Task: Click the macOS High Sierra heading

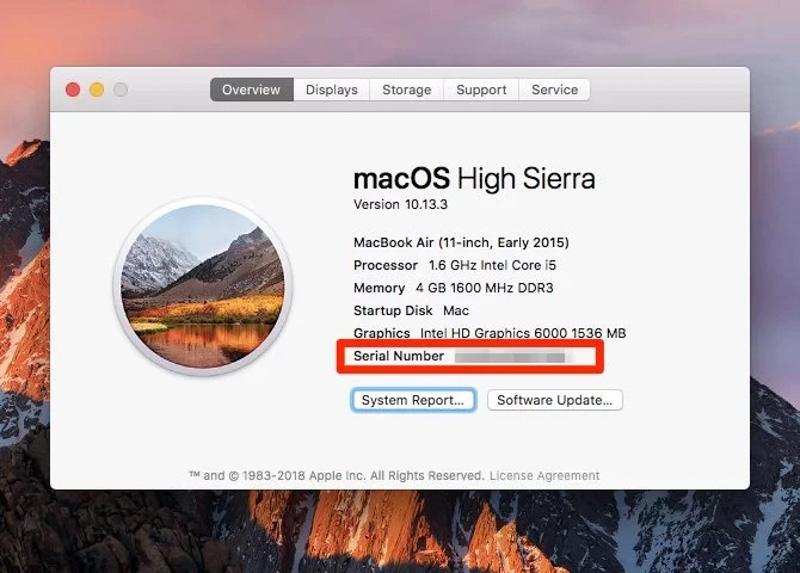Action: click(474, 179)
